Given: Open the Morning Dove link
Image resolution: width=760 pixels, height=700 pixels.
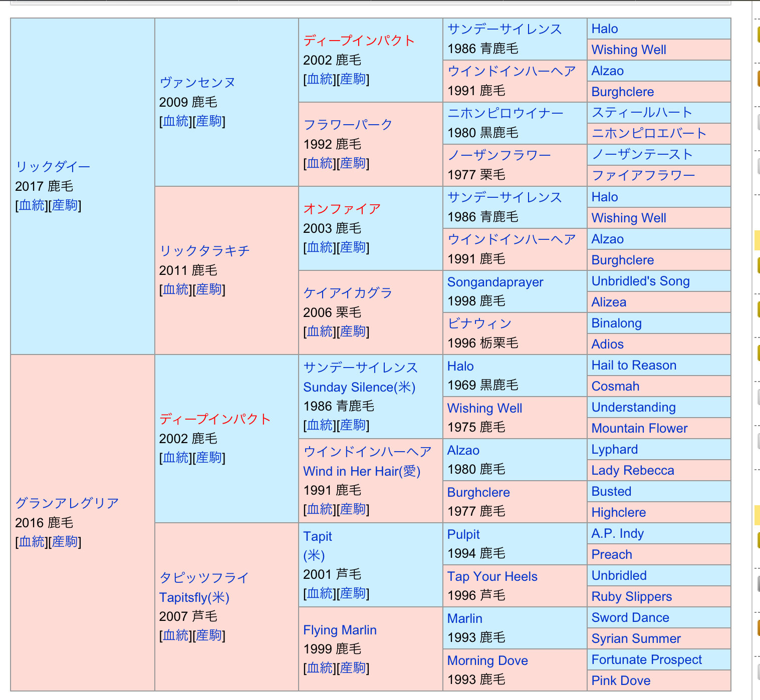Looking at the screenshot, I should click(x=487, y=660).
